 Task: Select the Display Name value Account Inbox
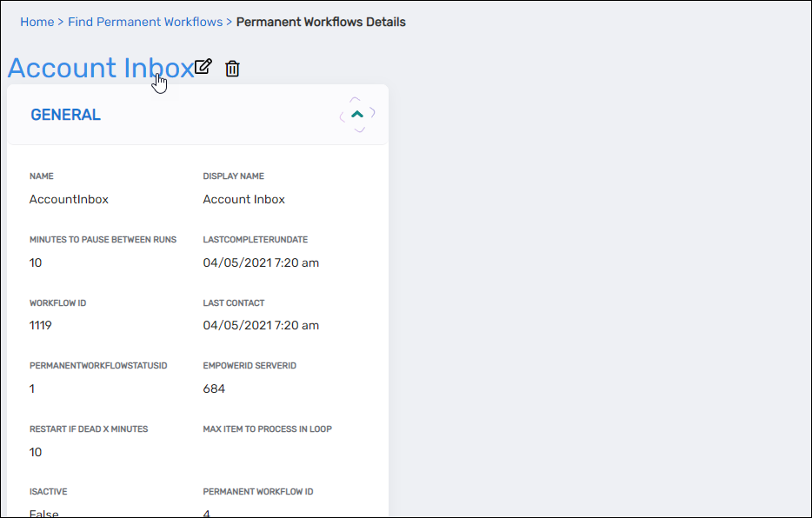(x=243, y=199)
